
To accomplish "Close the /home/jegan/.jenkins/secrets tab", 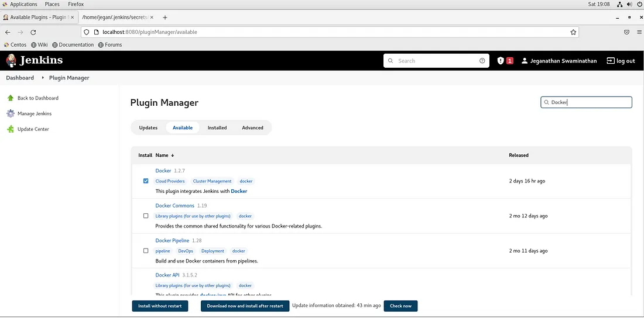I will click(x=152, y=18).
